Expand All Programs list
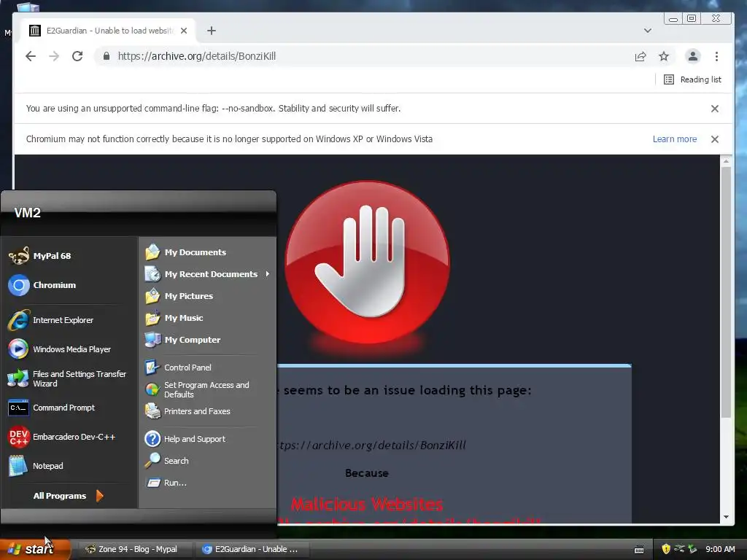The image size is (747, 560). tap(69, 496)
